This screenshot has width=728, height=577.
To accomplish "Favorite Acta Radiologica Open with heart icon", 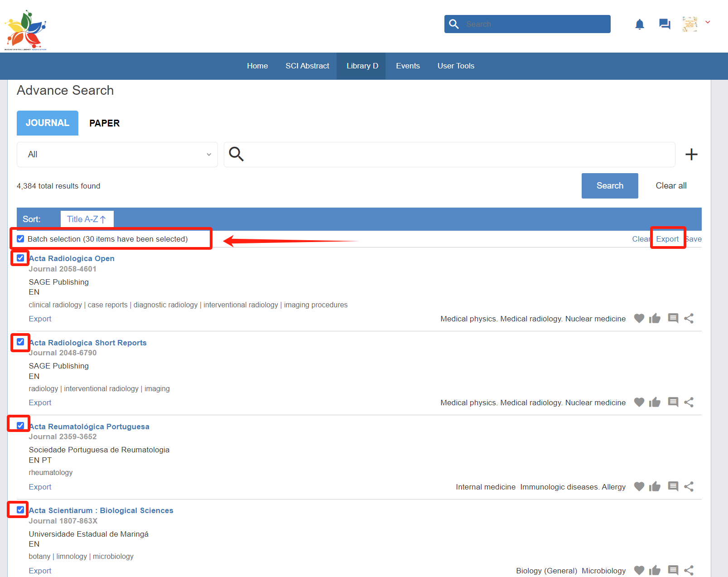I will [639, 319].
